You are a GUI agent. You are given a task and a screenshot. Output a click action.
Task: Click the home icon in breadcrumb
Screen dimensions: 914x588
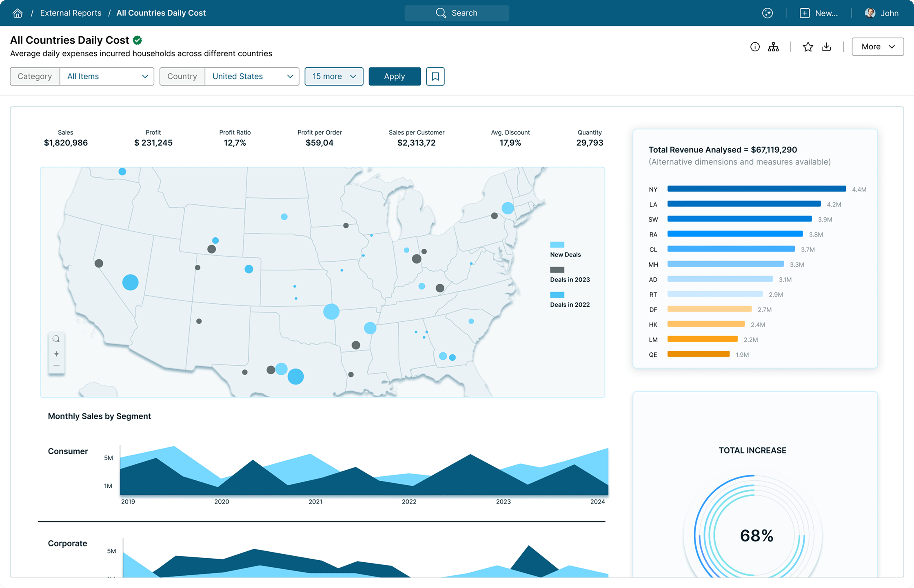tap(18, 13)
